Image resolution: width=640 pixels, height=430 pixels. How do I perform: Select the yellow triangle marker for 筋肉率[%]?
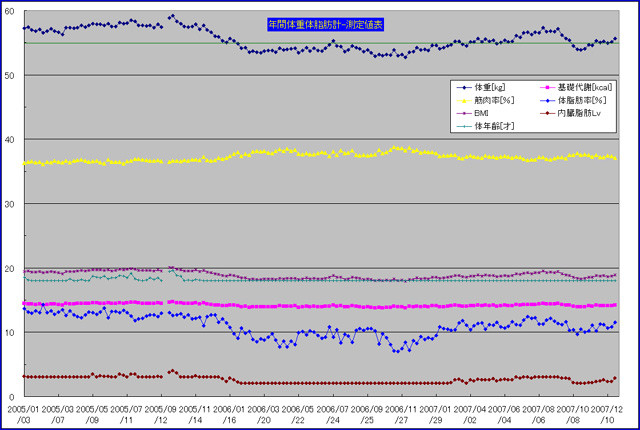pos(464,101)
